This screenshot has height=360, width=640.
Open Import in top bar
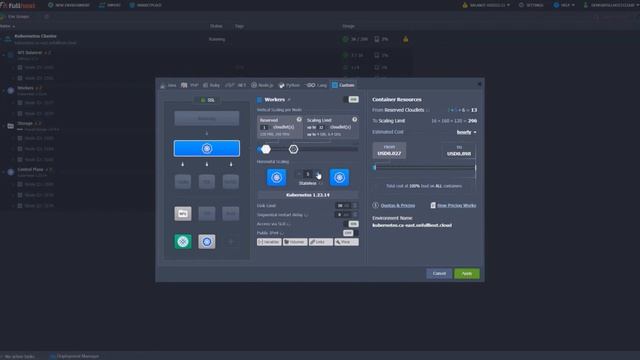pos(110,5)
